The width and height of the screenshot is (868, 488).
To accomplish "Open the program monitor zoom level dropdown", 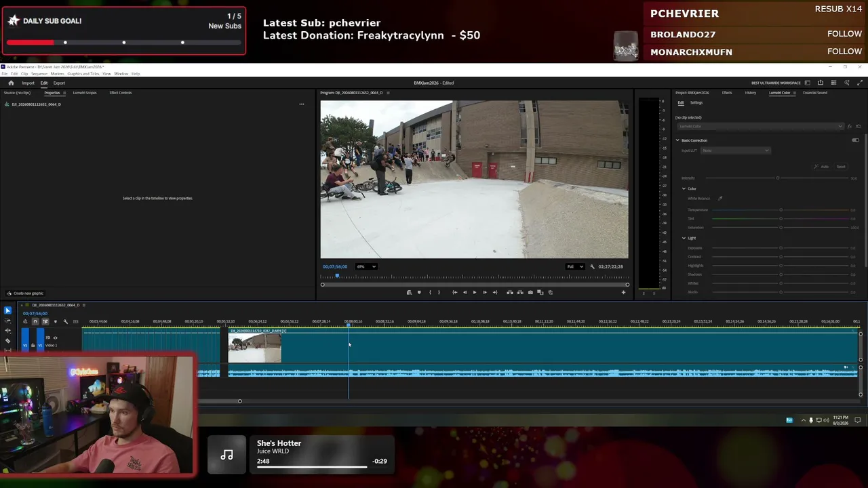I will (367, 266).
